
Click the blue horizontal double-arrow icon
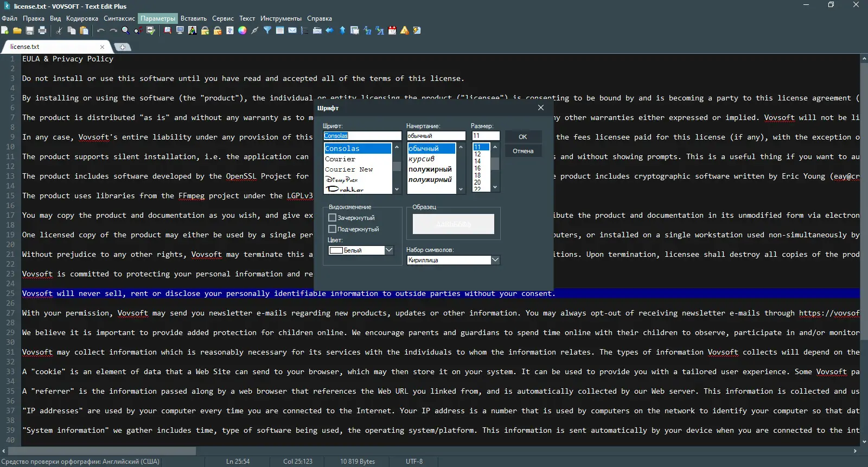point(330,30)
